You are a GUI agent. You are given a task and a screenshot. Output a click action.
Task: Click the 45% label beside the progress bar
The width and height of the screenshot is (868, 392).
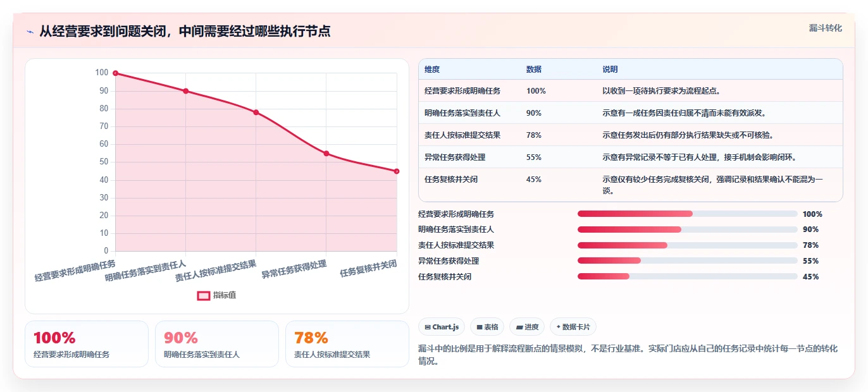coord(810,277)
